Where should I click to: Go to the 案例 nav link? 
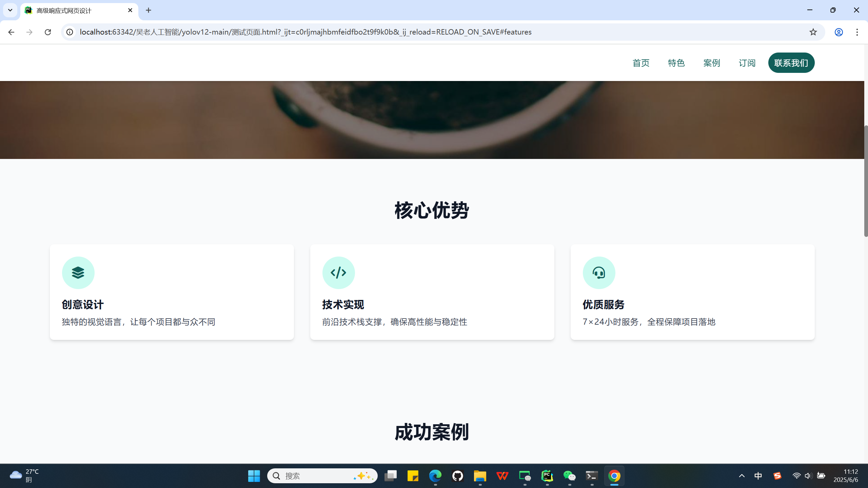pyautogui.click(x=711, y=63)
